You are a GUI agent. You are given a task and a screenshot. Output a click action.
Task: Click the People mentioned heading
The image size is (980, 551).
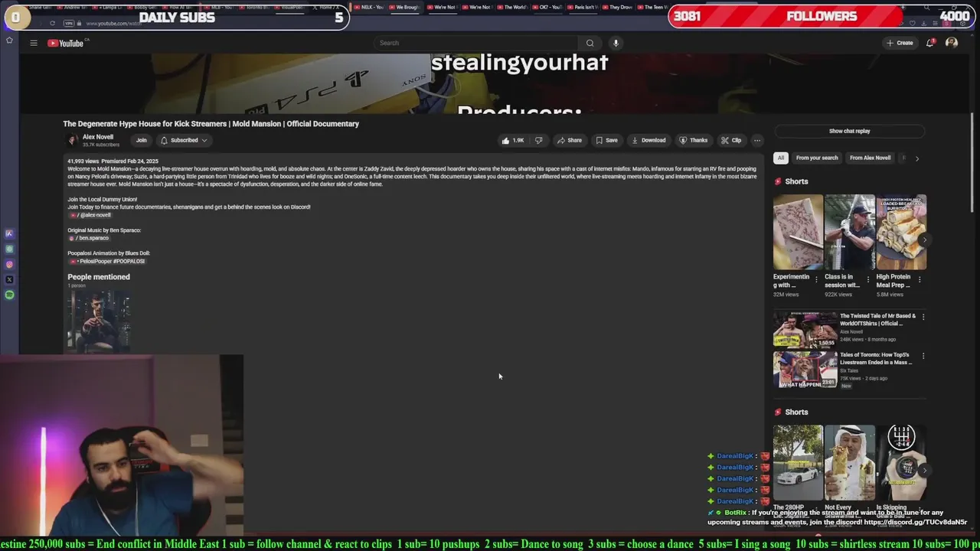pyautogui.click(x=99, y=277)
